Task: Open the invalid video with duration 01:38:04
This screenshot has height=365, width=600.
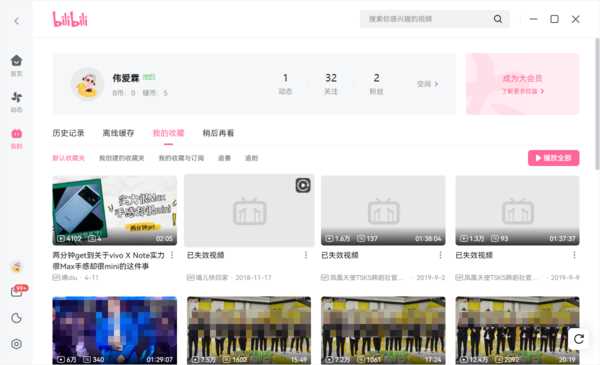Action: [x=383, y=210]
